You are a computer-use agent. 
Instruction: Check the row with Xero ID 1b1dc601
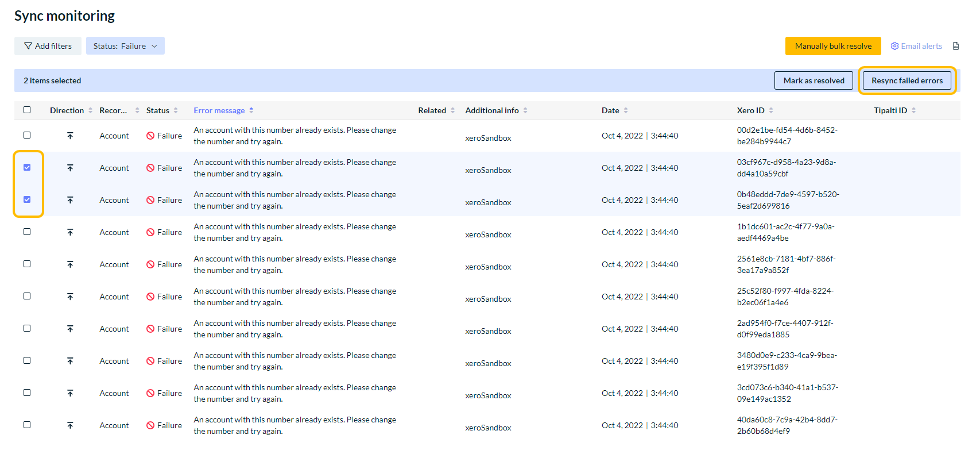point(27,232)
